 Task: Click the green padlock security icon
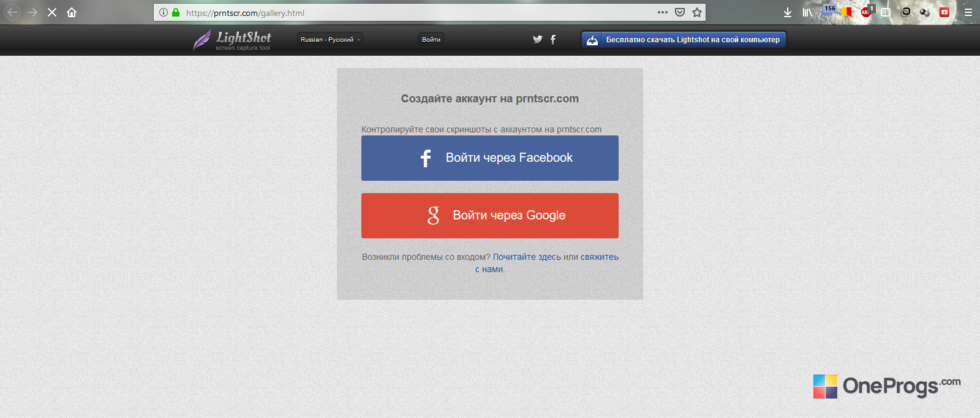pos(176,12)
